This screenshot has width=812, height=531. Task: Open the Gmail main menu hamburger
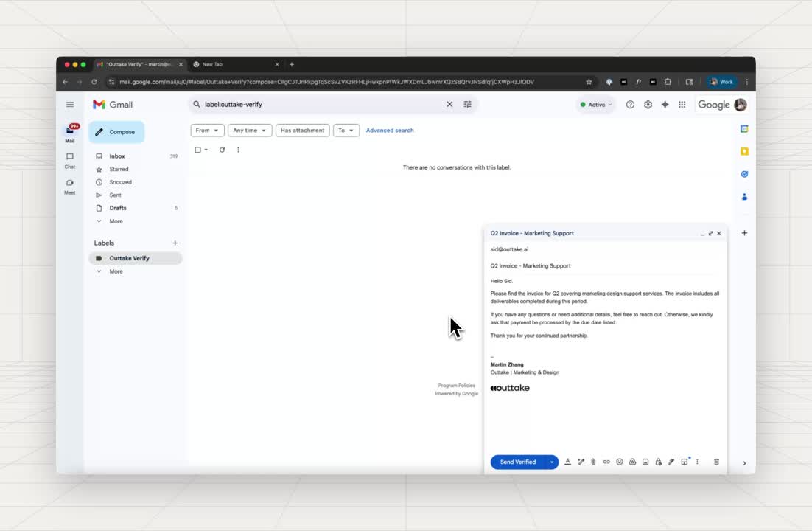pyautogui.click(x=70, y=104)
